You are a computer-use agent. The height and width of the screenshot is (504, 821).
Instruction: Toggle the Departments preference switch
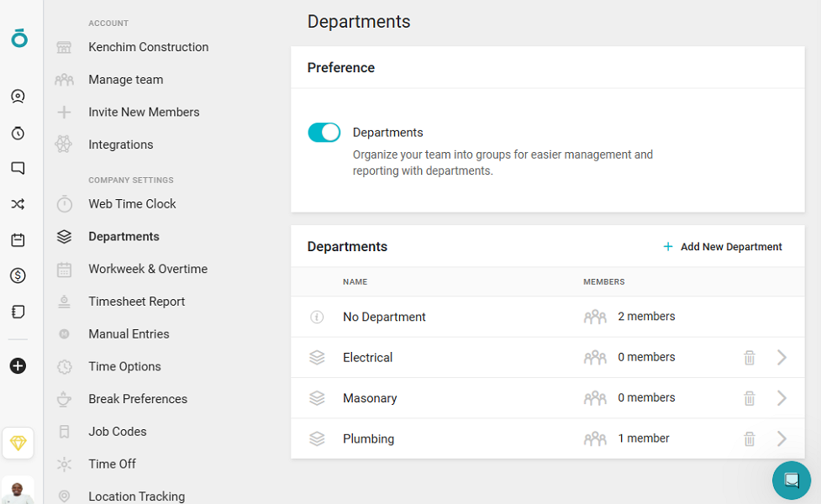pos(324,133)
